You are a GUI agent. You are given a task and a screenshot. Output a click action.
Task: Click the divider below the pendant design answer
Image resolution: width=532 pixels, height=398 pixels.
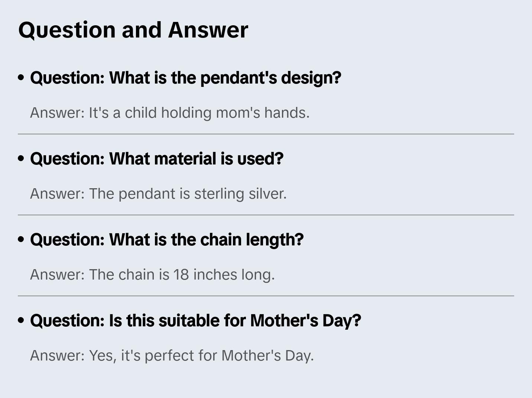[266, 134]
